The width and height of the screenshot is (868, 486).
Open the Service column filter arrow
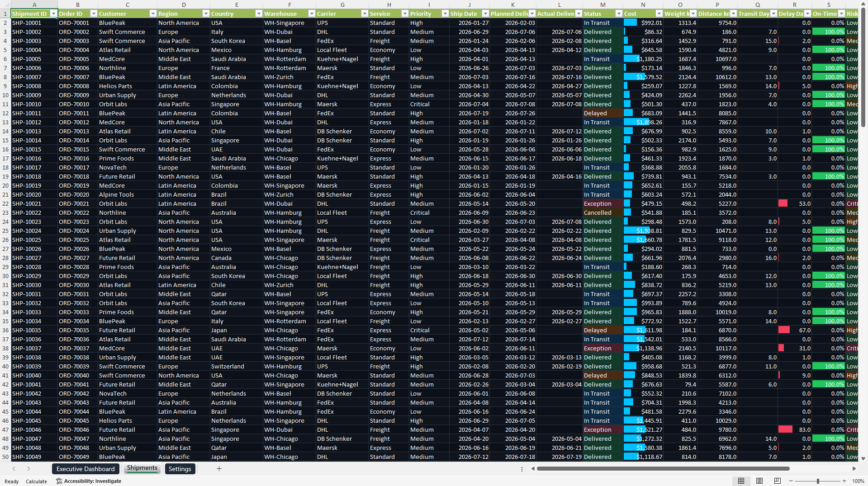coord(405,14)
